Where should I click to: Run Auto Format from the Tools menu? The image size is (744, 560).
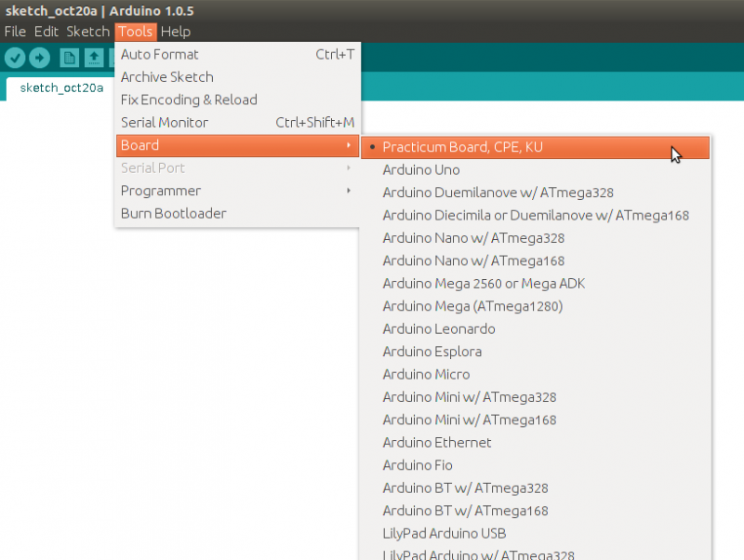tap(159, 54)
